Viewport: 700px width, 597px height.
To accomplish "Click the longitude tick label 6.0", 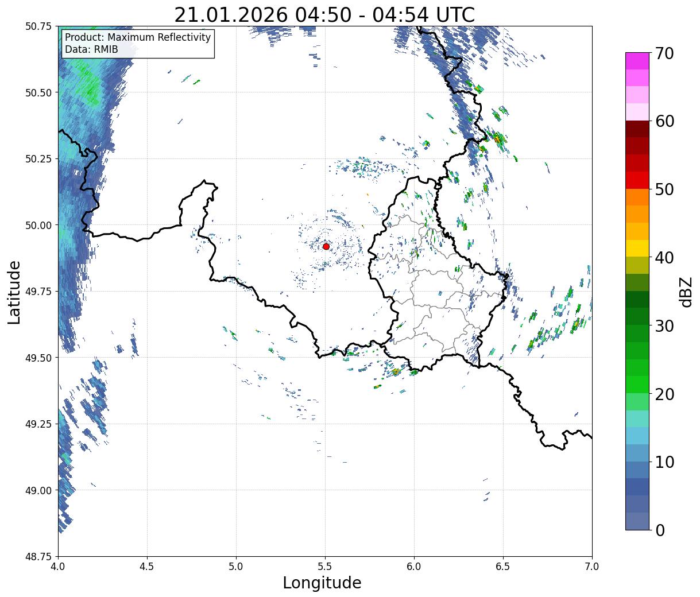I will (x=414, y=566).
